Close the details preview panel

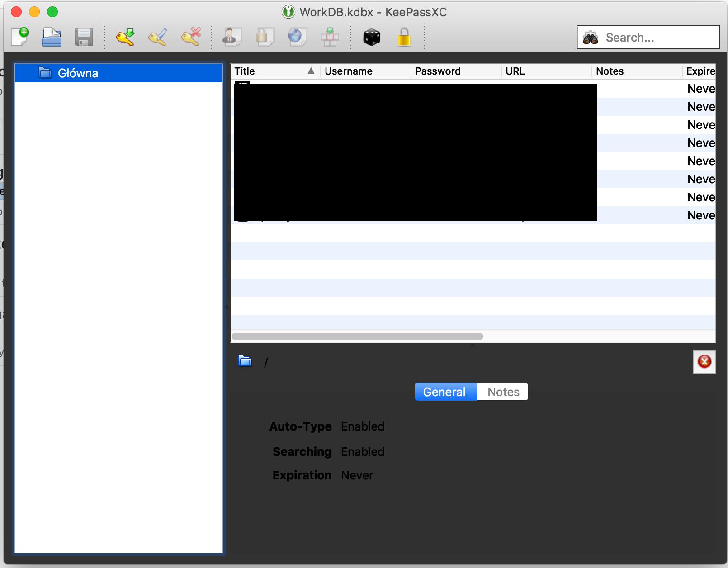coord(704,361)
